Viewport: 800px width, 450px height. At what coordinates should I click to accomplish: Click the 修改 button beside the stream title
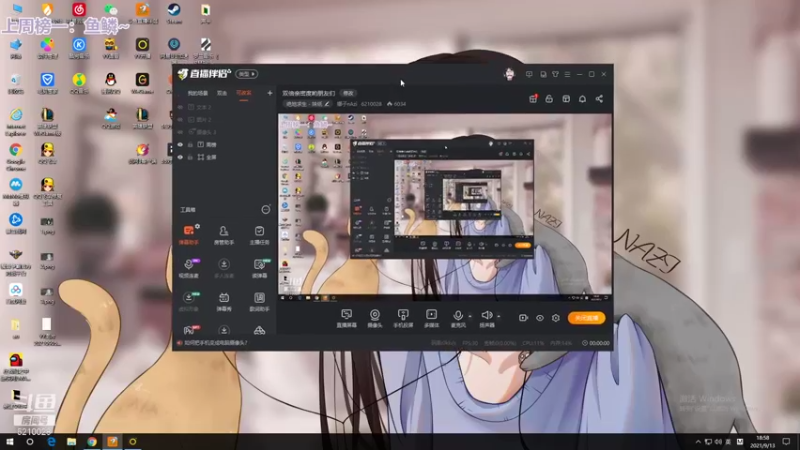(348, 93)
